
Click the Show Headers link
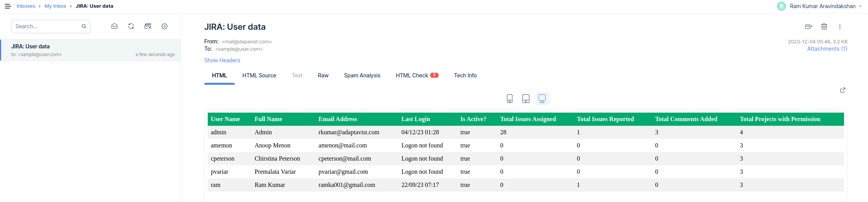[x=222, y=60]
